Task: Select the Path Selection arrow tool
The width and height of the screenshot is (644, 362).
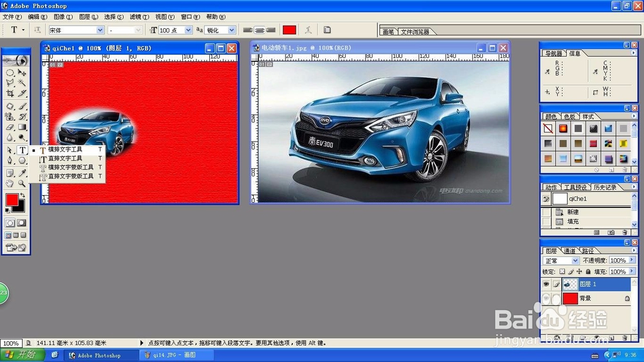Action: click(x=10, y=150)
